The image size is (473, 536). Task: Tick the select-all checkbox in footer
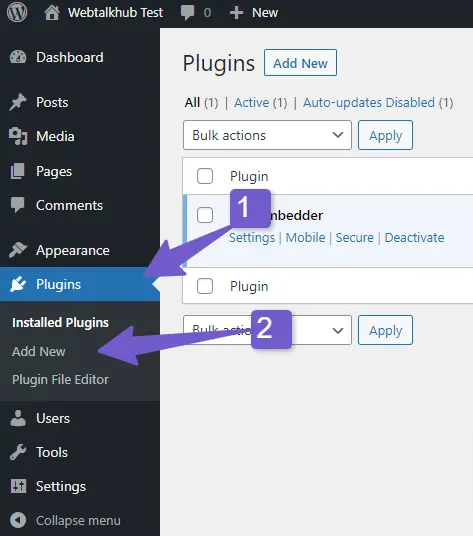205,286
